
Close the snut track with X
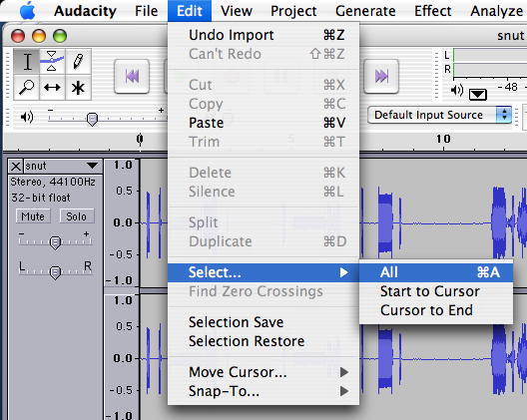pyautogui.click(x=15, y=166)
